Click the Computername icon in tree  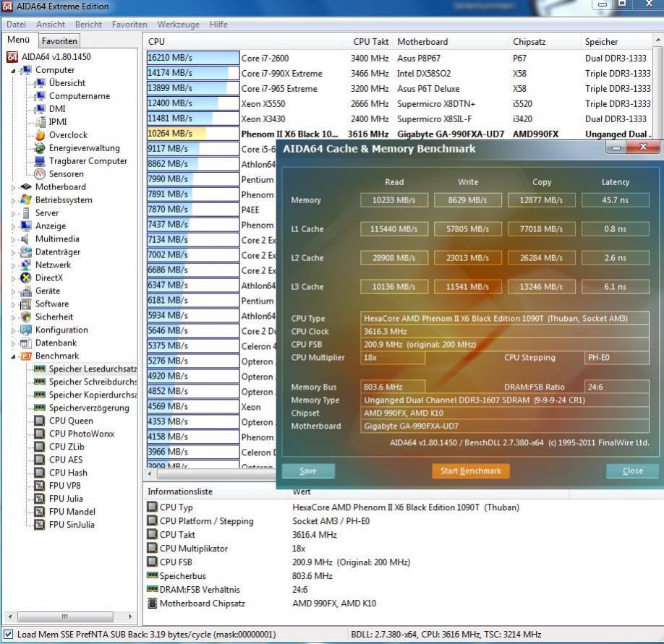[41, 96]
